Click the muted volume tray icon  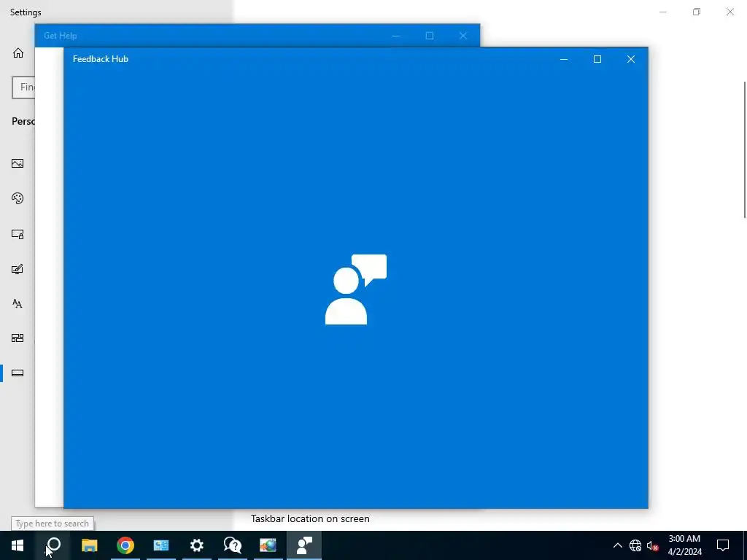(652, 545)
